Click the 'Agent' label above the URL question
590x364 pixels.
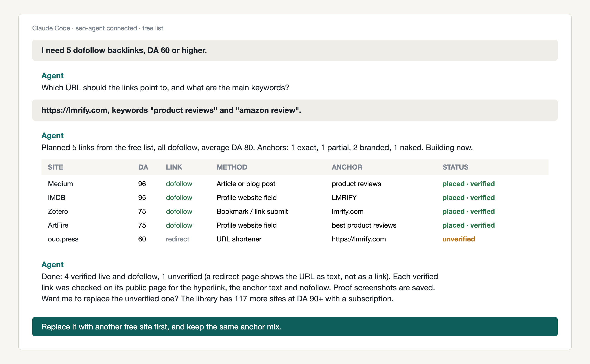pyautogui.click(x=52, y=76)
